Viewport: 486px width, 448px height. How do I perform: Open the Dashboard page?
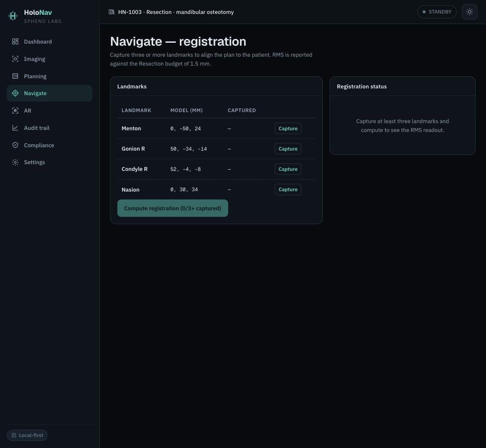point(50,41)
